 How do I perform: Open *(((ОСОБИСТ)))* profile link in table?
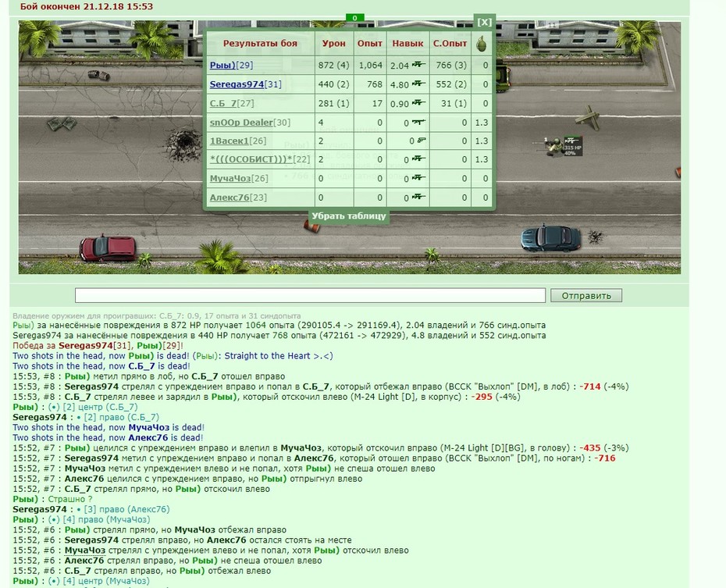coord(251,159)
